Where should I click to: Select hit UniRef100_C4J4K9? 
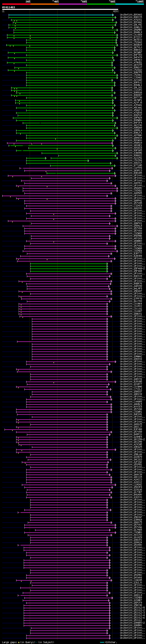point(131,35)
